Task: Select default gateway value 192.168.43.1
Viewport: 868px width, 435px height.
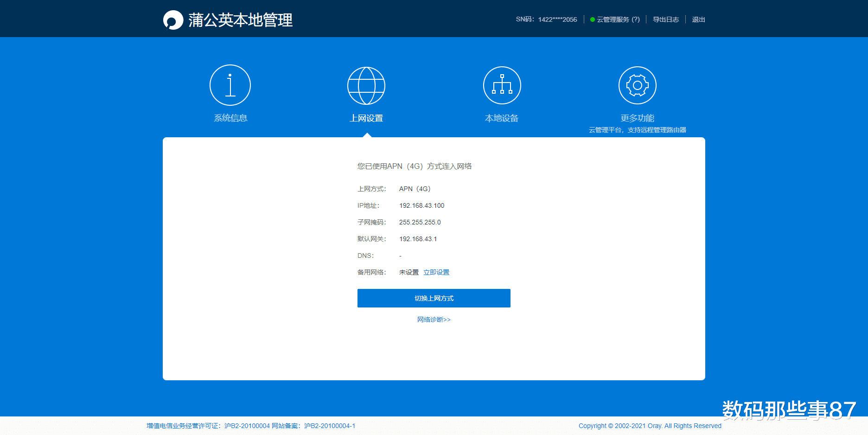Action: 418,239
